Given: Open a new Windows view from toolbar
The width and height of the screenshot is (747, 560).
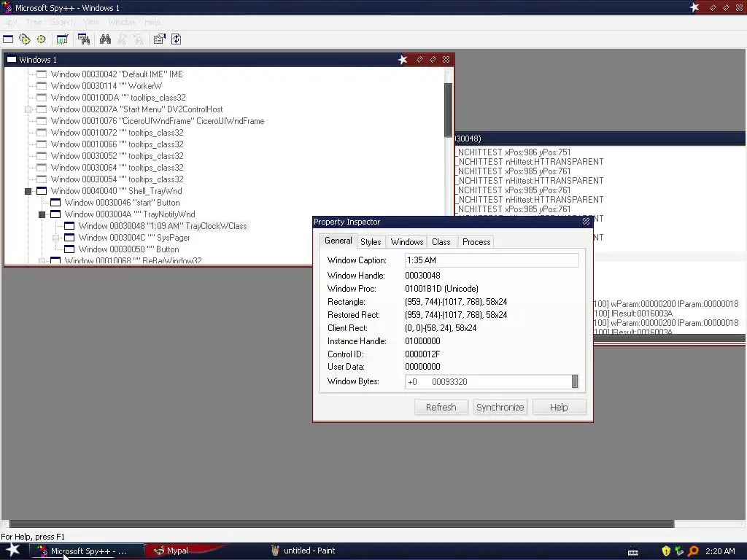Looking at the screenshot, I should tap(8, 39).
